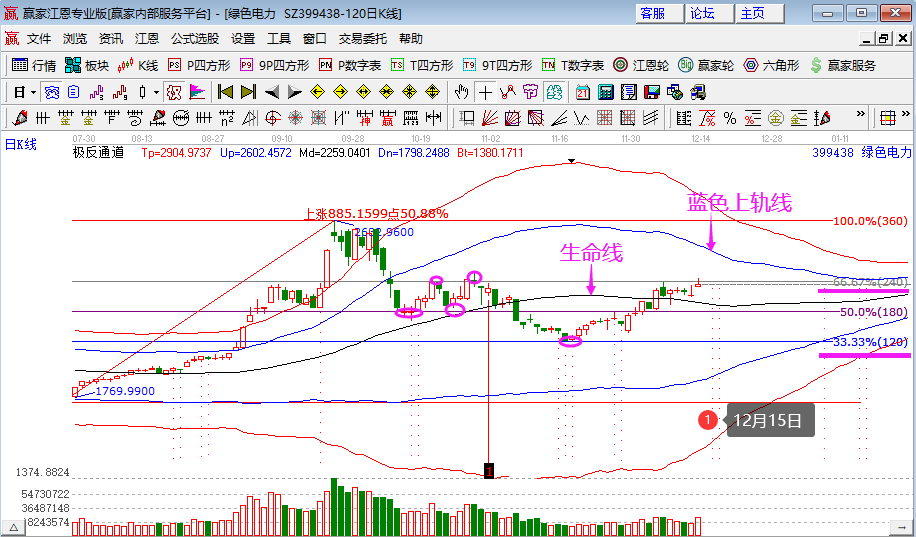The image size is (916, 537).
Task: Open the 设置 menu
Action: (243, 39)
